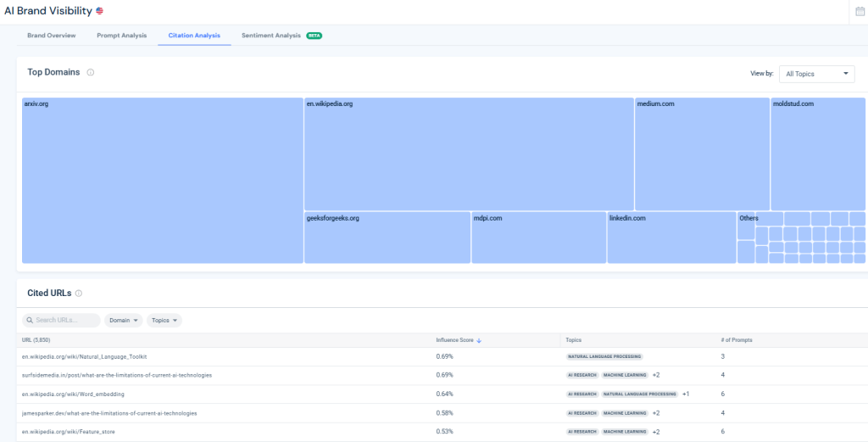Click the Influence Score sort arrow
This screenshot has width=868, height=442.
pos(480,340)
